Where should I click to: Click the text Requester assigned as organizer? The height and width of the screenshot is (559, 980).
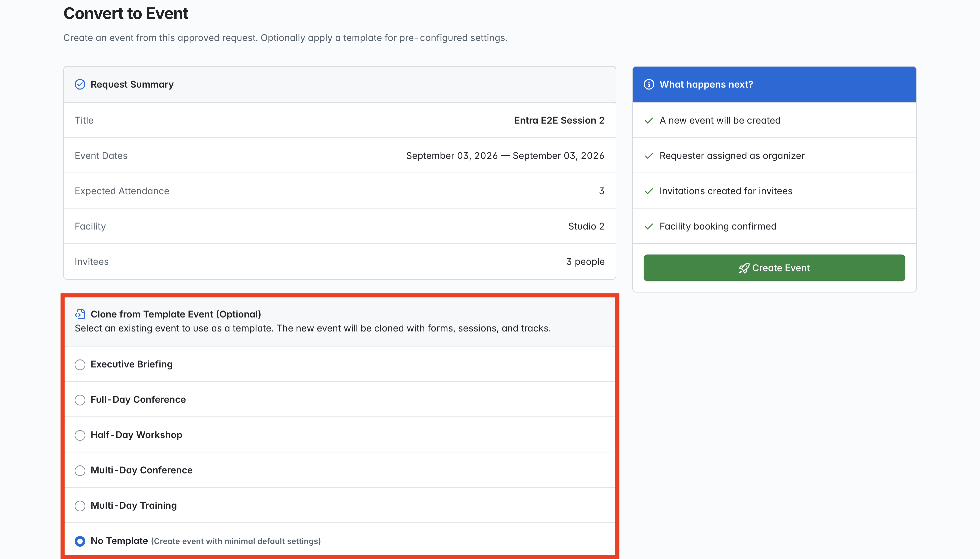click(x=732, y=156)
